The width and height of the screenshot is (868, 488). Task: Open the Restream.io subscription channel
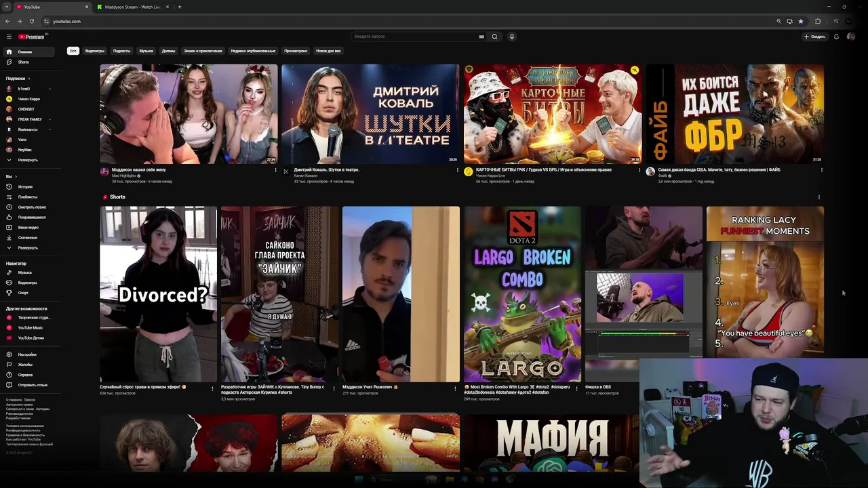(x=27, y=129)
